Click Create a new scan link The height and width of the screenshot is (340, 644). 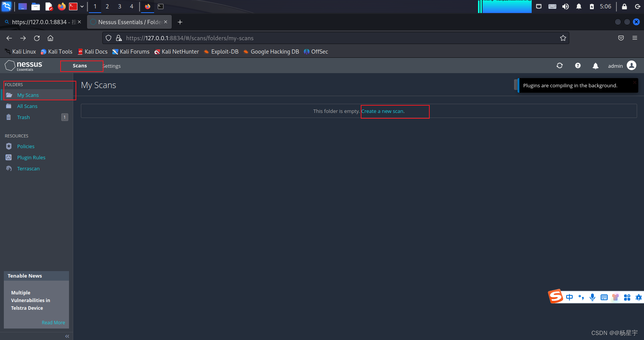pyautogui.click(x=383, y=111)
